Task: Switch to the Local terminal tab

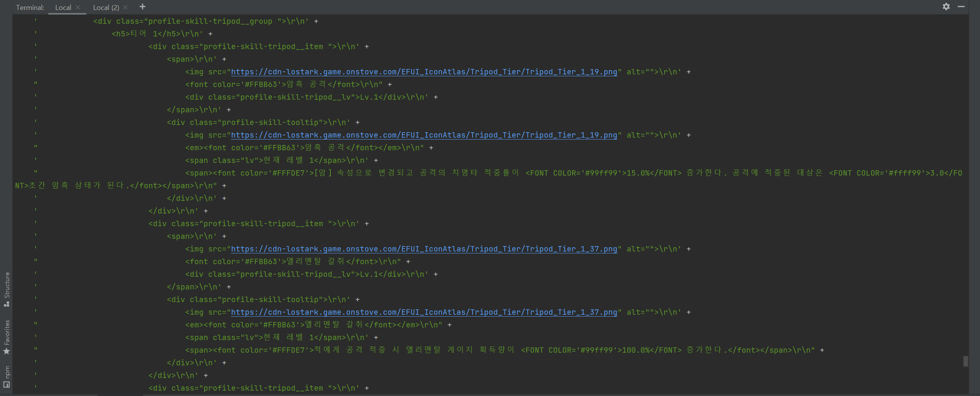Action: (x=63, y=7)
